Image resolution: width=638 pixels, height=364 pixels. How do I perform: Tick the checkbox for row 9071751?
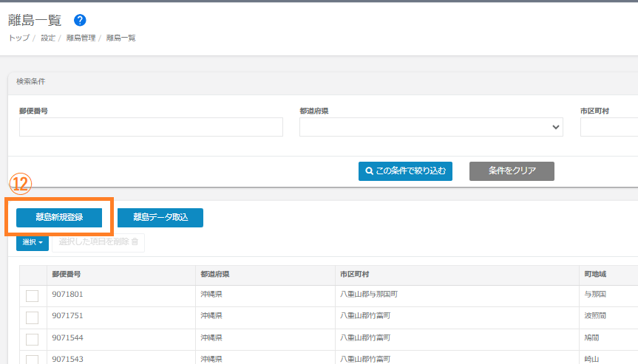tap(33, 317)
